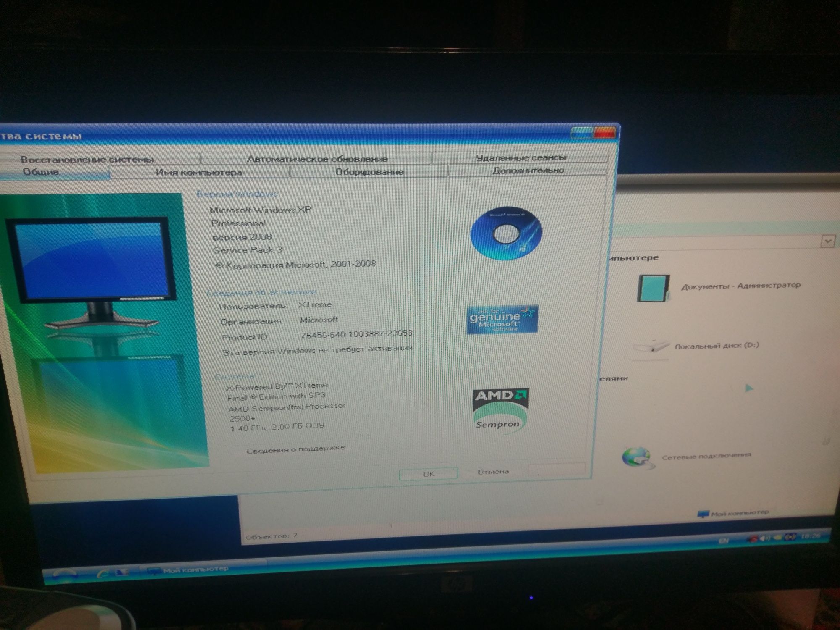Open Сведения о поддержке support info

[x=296, y=450]
